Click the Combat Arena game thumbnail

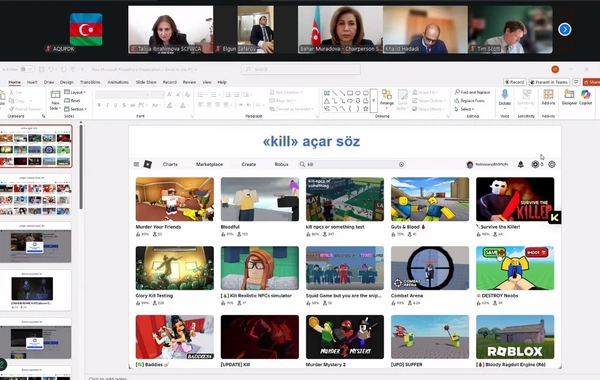coord(430,268)
